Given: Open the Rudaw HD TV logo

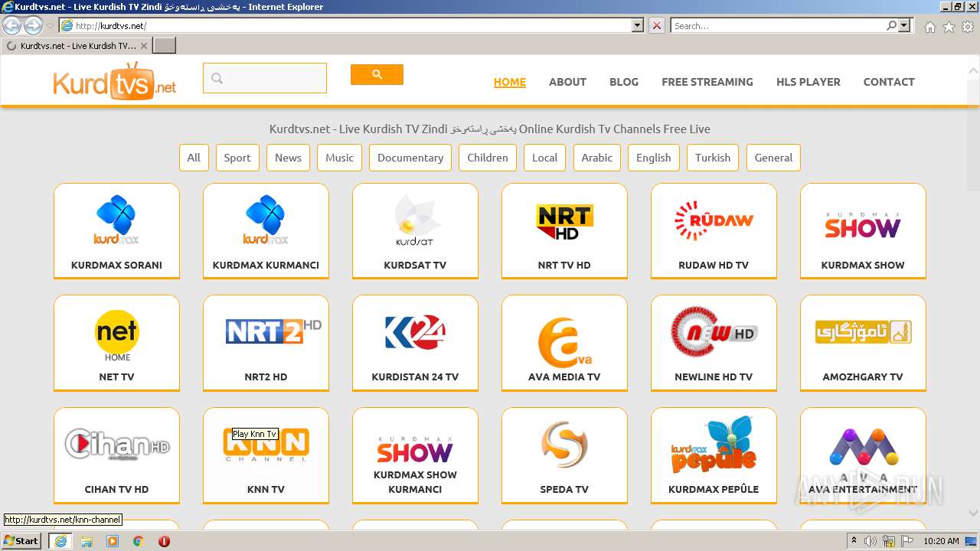Looking at the screenshot, I should point(714,220).
